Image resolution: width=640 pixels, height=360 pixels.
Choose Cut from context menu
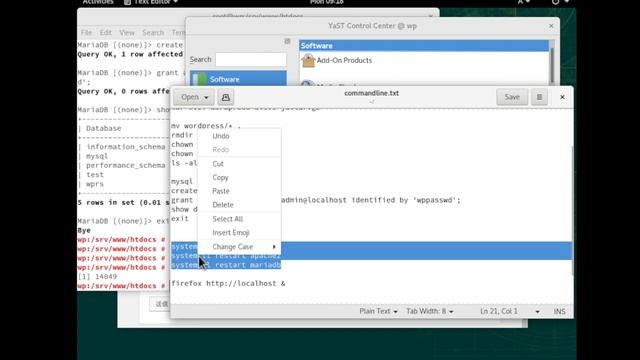click(x=239, y=164)
